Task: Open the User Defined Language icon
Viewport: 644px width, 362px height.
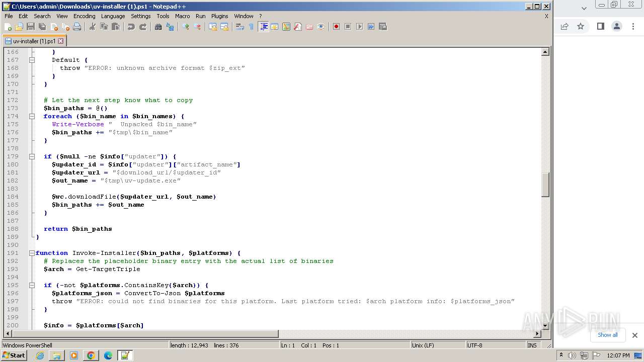Action: [x=275, y=27]
